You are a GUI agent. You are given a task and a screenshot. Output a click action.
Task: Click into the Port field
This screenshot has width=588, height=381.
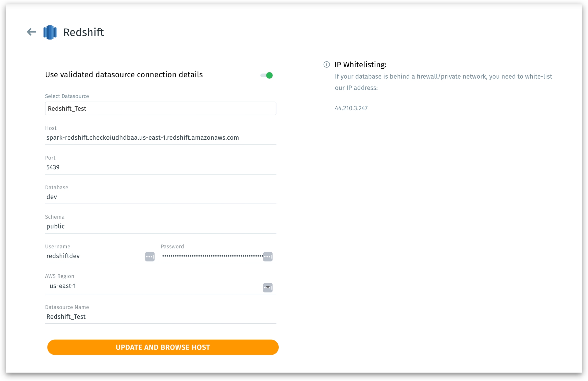tap(161, 167)
